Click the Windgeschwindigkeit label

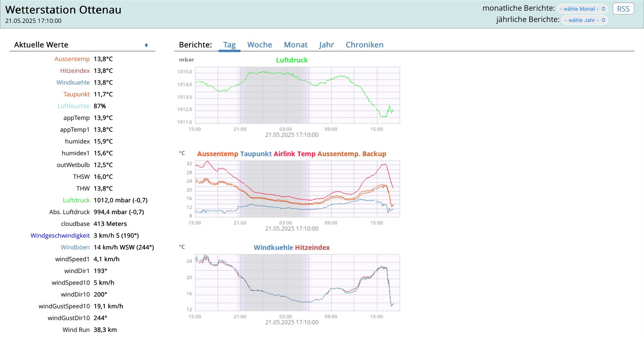[x=60, y=235]
